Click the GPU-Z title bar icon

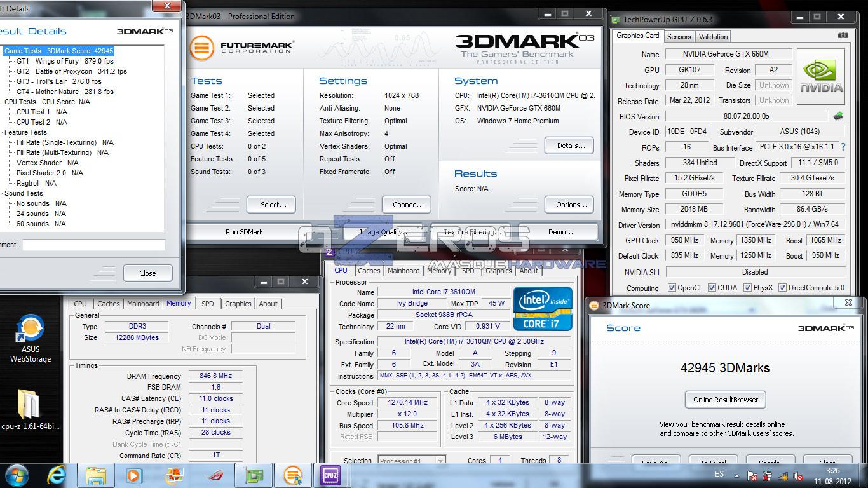(616, 20)
